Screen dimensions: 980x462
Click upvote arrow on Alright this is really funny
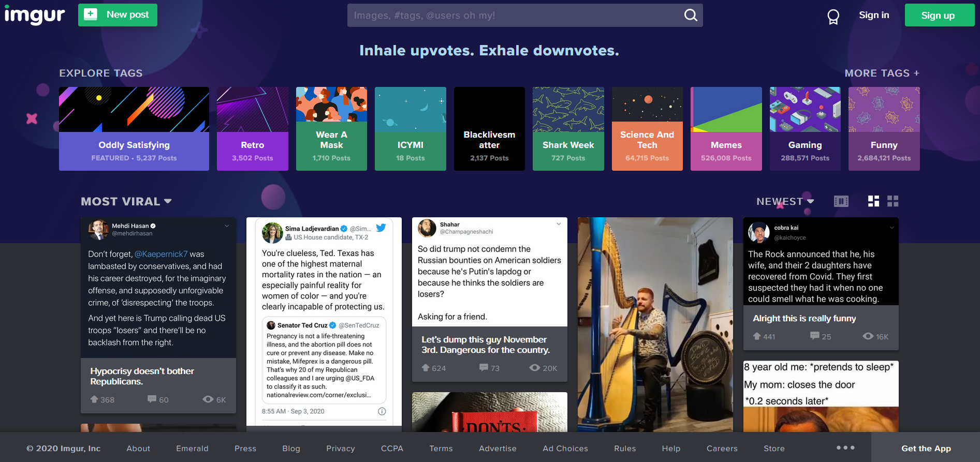point(757,336)
